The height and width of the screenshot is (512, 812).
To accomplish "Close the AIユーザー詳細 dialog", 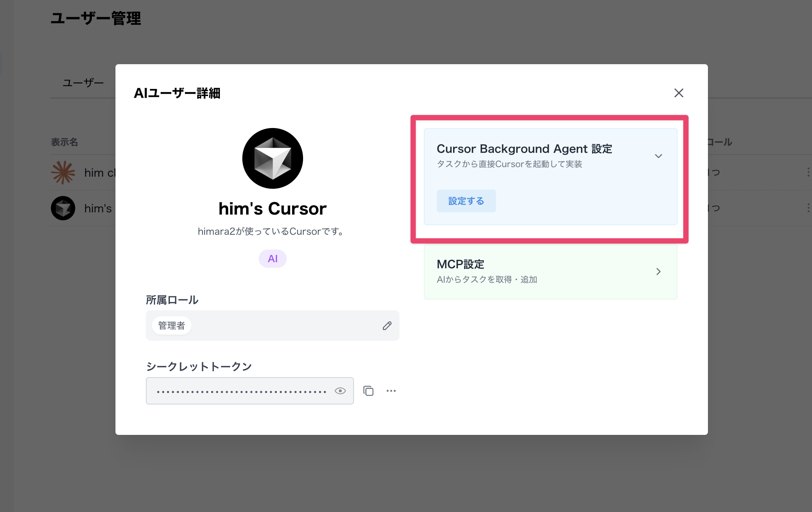I will click(679, 93).
